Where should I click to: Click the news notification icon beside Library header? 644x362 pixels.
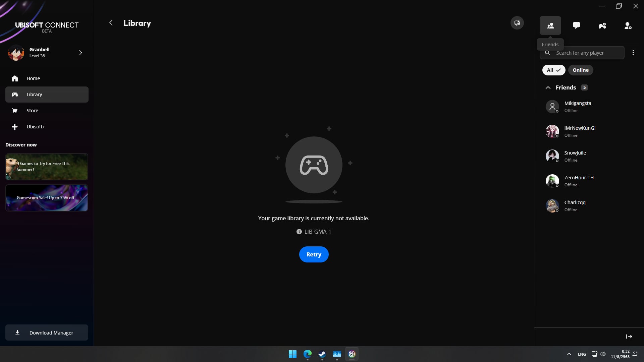517,23
